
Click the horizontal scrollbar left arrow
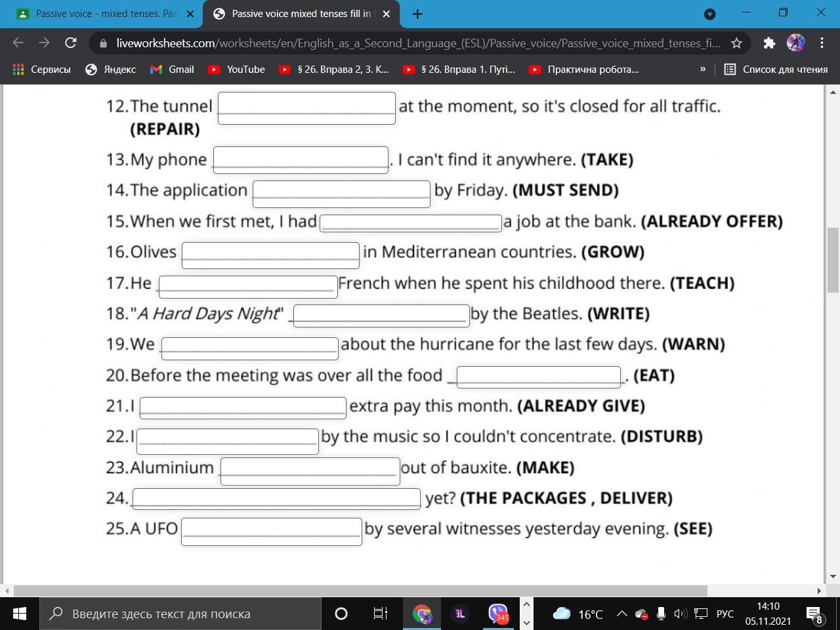coord(8,591)
